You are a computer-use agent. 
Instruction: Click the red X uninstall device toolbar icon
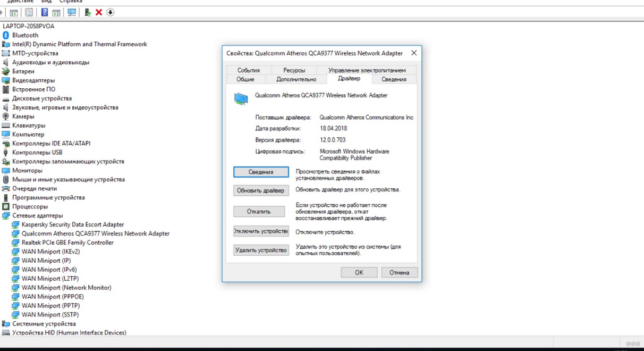(99, 12)
